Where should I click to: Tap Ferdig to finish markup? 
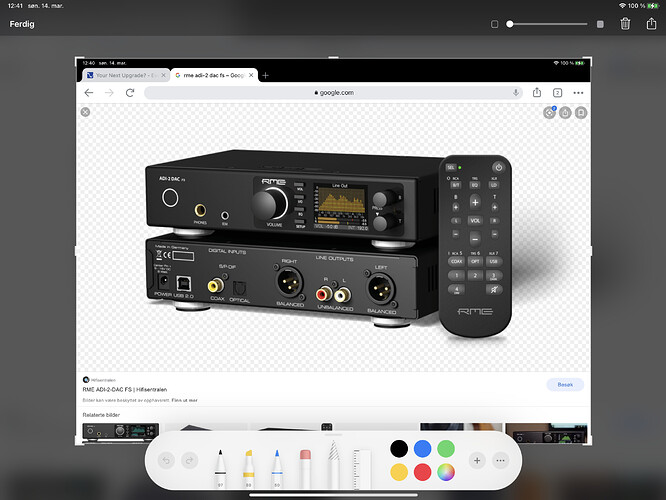tap(22, 24)
